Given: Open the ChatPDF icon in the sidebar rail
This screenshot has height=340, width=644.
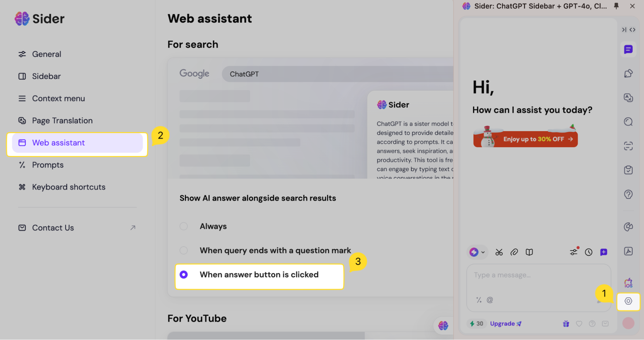Looking at the screenshot, I should click(x=628, y=251).
